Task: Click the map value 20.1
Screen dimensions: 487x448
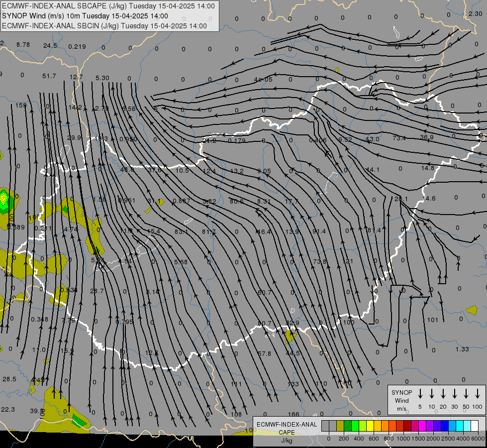Action: (401, 199)
